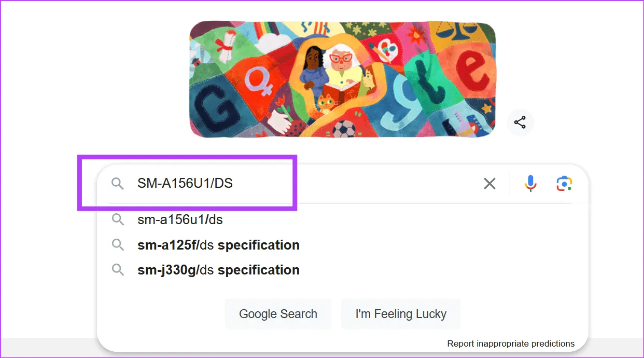Activate voice search with the microphone icon

[530, 183]
